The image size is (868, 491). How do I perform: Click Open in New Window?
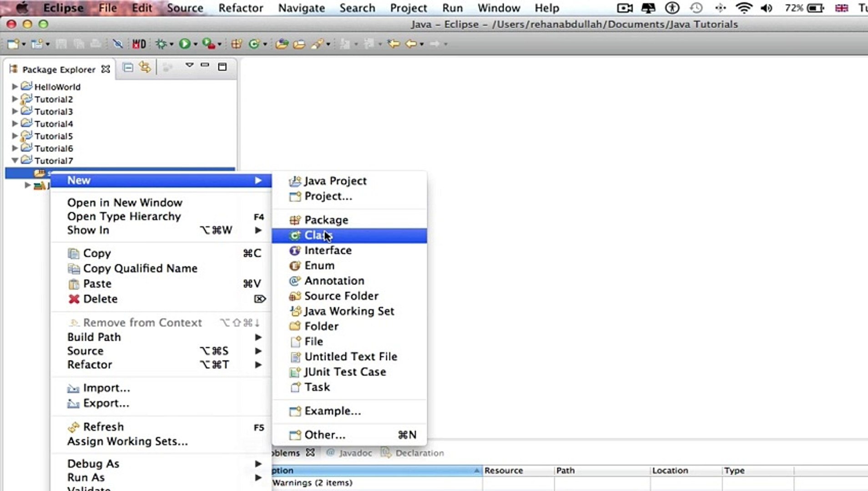click(161, 203)
